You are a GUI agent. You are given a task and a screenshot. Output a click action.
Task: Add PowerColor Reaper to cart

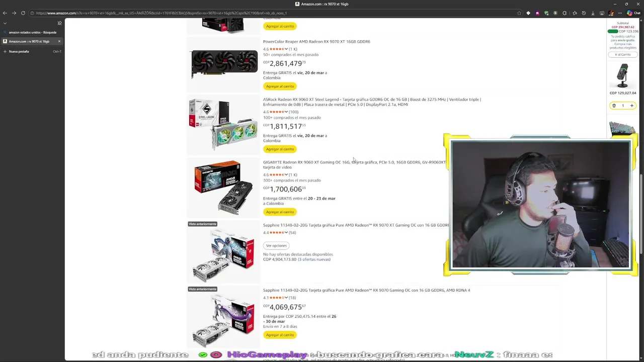pyautogui.click(x=280, y=86)
